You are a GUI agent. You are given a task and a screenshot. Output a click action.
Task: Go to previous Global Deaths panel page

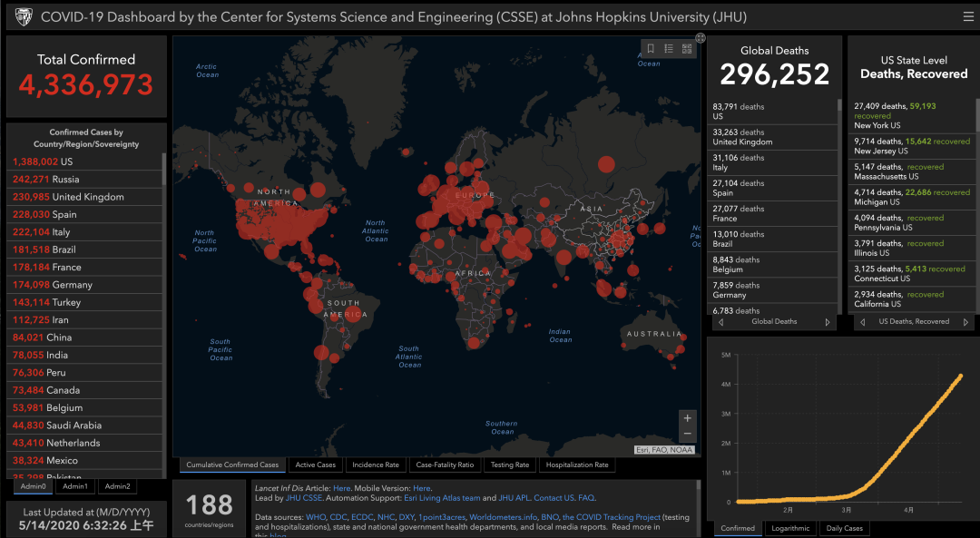(x=721, y=322)
